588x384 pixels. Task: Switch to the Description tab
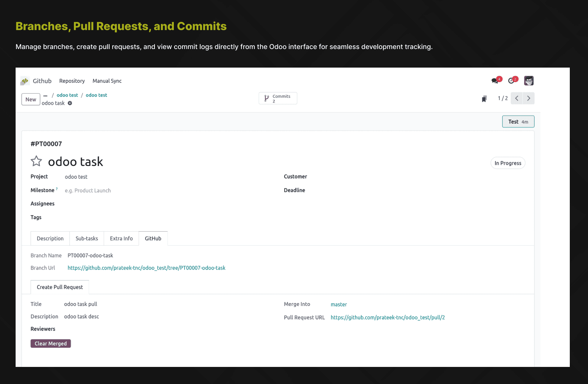[x=50, y=238]
